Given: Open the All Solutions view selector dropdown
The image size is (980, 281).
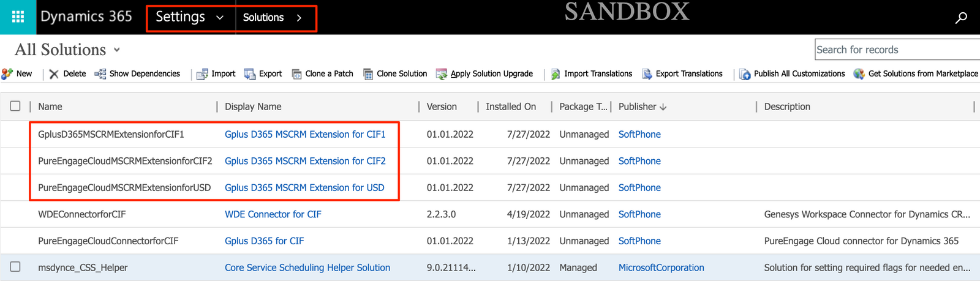Looking at the screenshot, I should 117,50.
